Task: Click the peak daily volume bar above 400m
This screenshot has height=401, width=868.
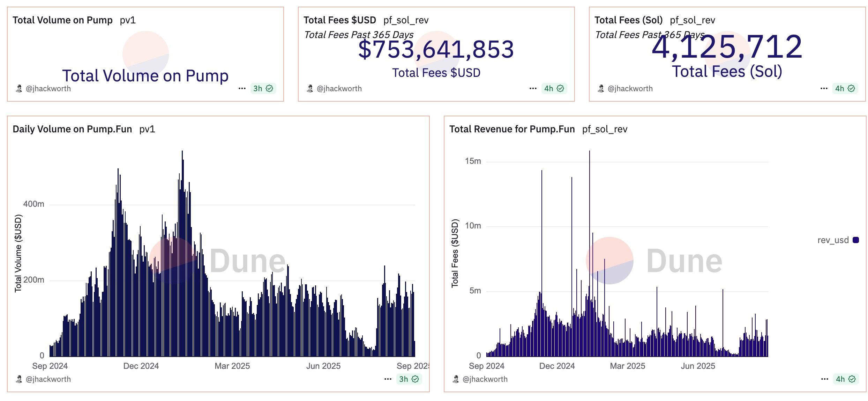Action: [182, 254]
